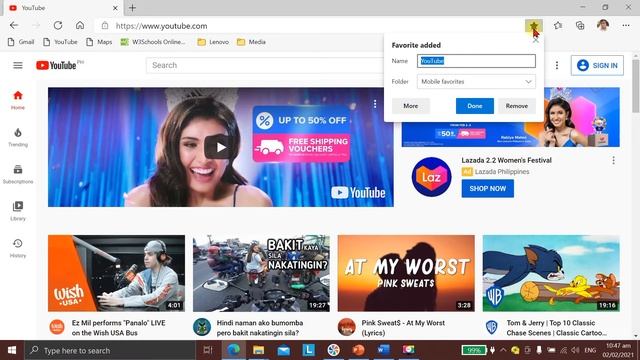This screenshot has width=640, height=360.
Task: Play the featured banner video
Action: click(x=220, y=147)
